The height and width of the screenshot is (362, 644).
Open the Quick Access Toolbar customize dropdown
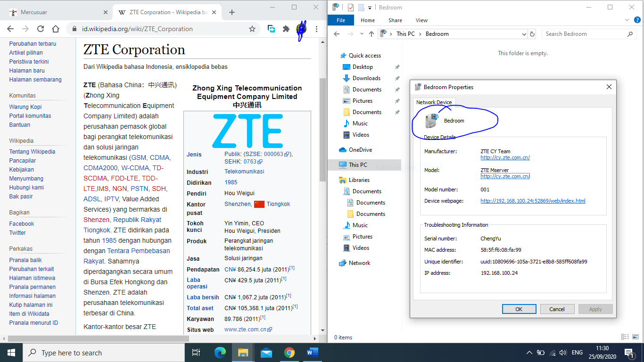click(369, 7)
